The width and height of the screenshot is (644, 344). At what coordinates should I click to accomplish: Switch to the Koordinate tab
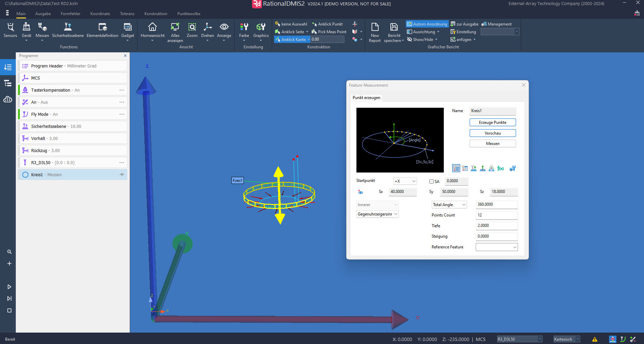[x=100, y=14]
